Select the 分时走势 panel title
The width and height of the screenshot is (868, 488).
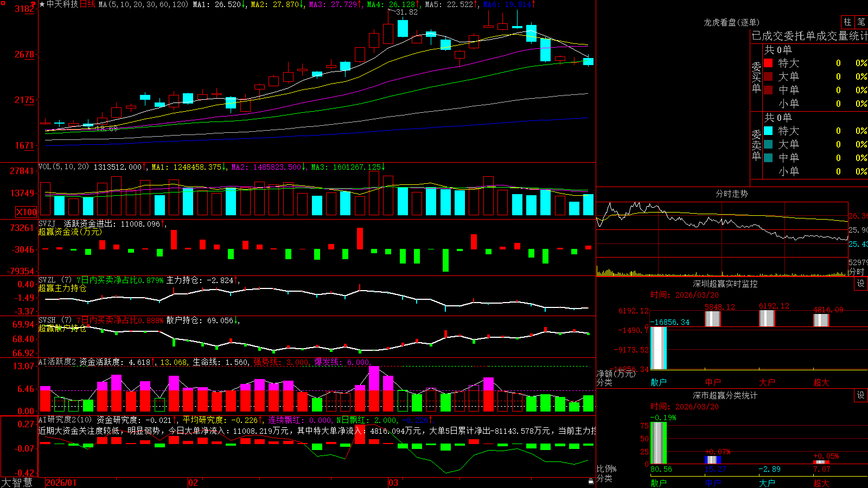coord(731,194)
